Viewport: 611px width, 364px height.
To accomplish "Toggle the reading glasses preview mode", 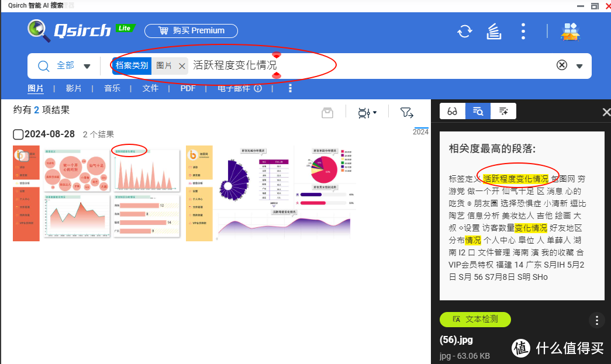I will (452, 110).
